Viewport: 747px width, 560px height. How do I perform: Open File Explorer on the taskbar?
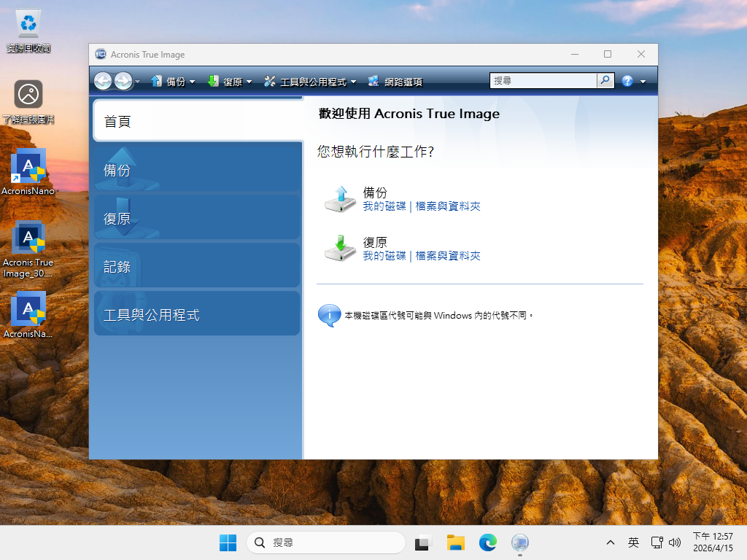(x=455, y=542)
